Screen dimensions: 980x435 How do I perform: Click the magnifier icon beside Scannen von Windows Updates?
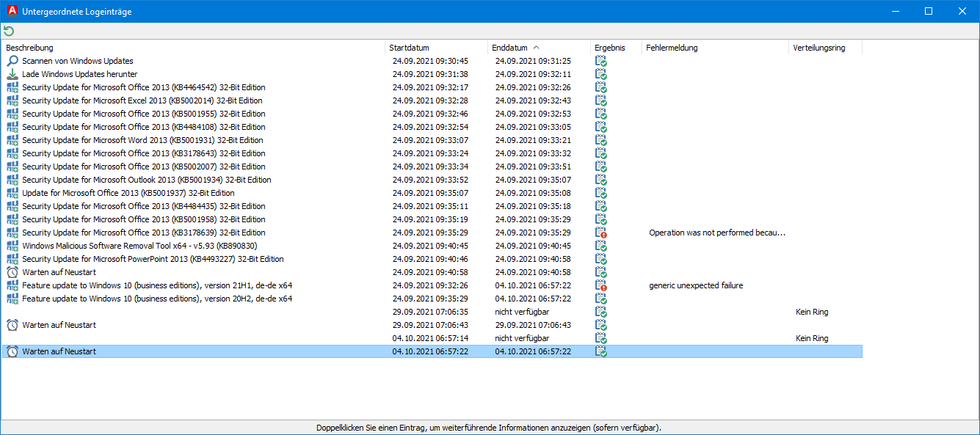(x=12, y=61)
